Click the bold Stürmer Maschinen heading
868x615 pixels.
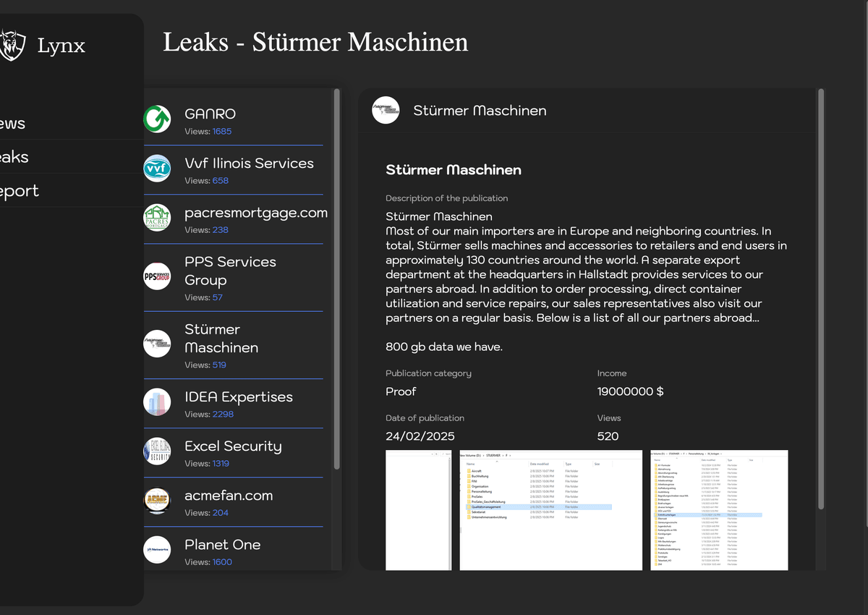pos(454,170)
